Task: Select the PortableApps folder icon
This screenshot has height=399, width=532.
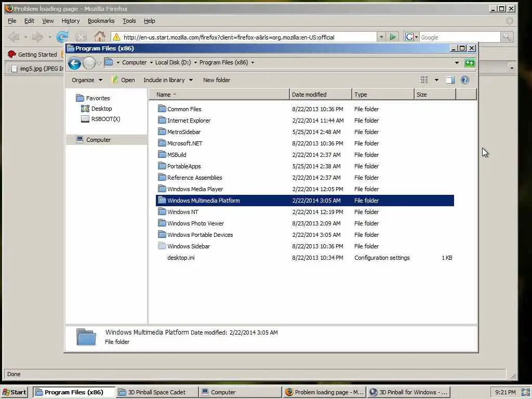Action: [x=162, y=166]
